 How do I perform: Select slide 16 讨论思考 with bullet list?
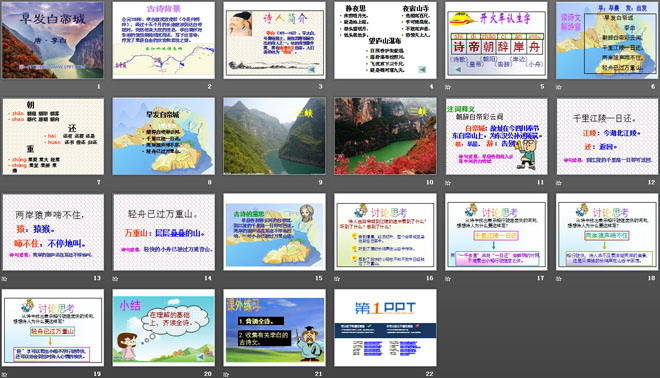385,232
